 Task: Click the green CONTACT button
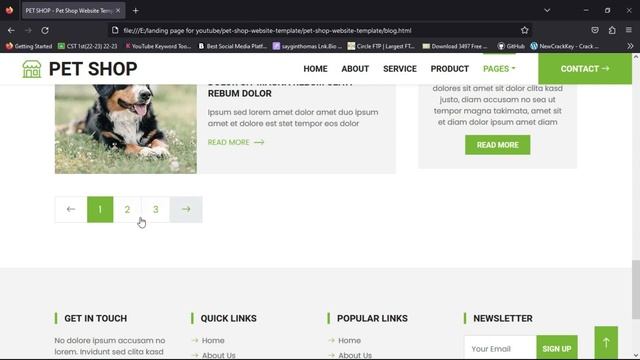pyautogui.click(x=585, y=69)
